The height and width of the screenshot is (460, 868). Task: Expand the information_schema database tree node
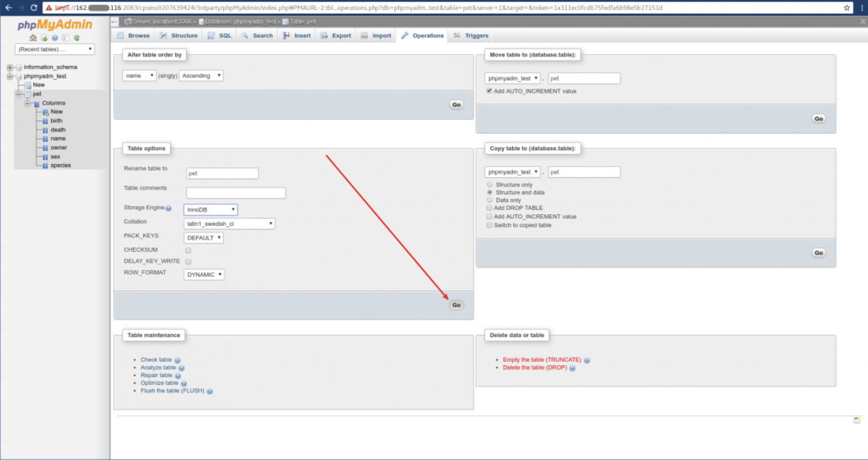pyautogui.click(x=10, y=67)
